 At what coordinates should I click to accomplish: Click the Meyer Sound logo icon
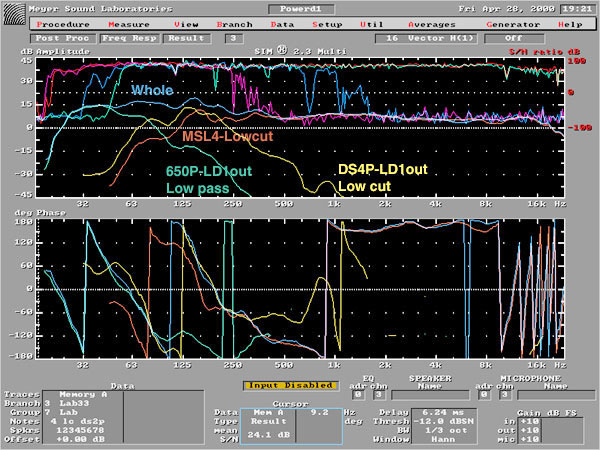click(15, 14)
